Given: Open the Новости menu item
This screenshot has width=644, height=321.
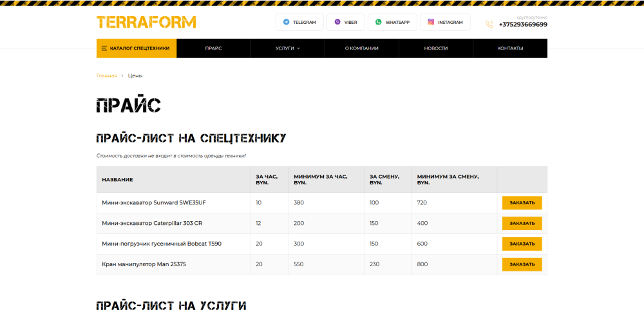Looking at the screenshot, I should (x=436, y=48).
